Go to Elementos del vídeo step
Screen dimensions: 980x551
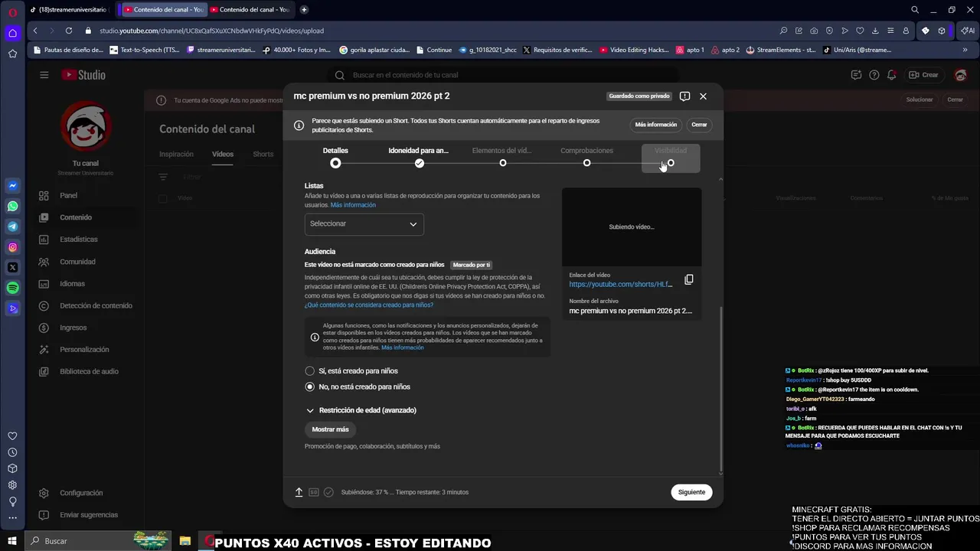point(502,157)
